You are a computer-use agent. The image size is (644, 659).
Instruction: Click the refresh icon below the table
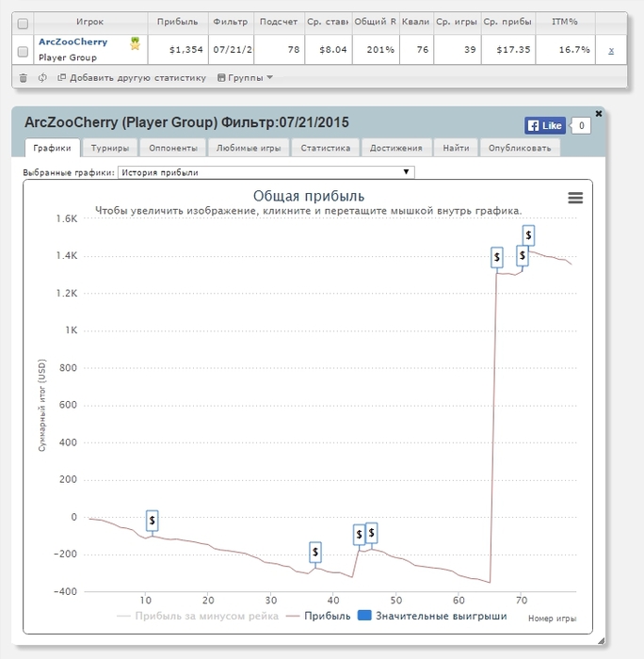42,78
